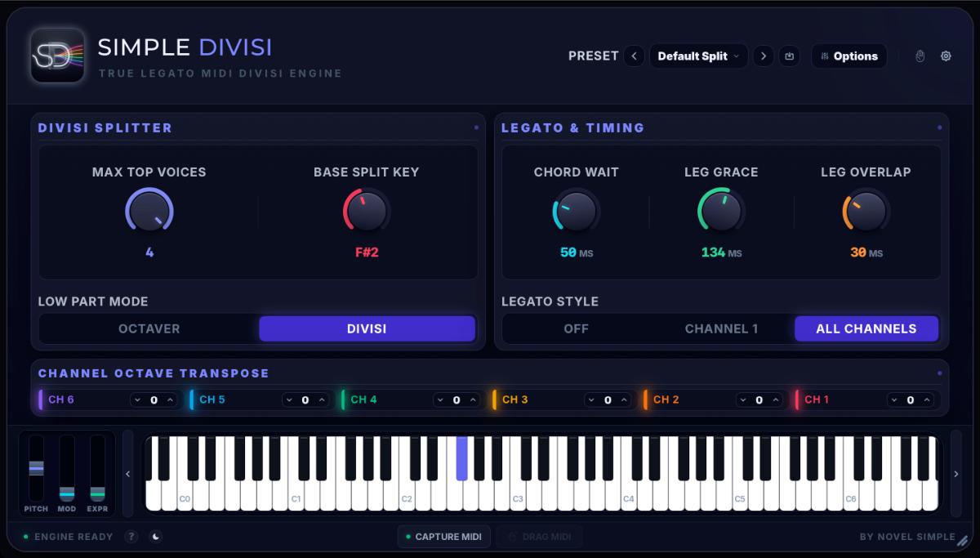Click the hand icon beside Options

(920, 56)
